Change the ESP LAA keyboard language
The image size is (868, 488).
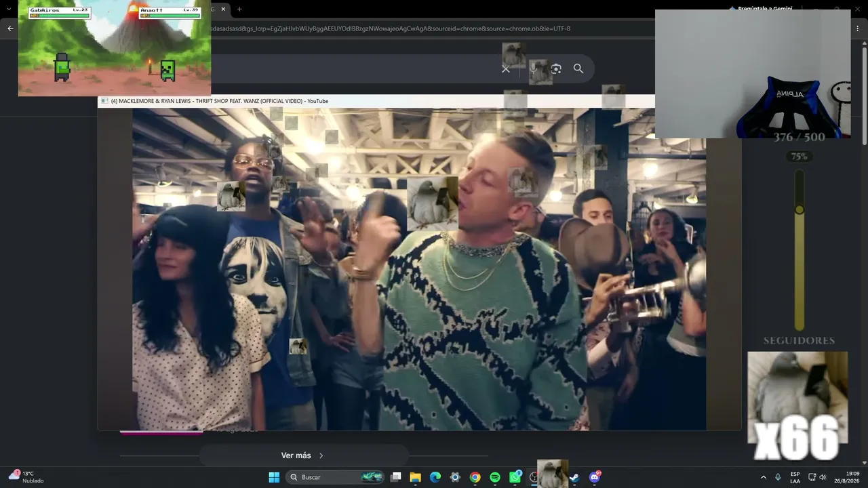point(795,477)
